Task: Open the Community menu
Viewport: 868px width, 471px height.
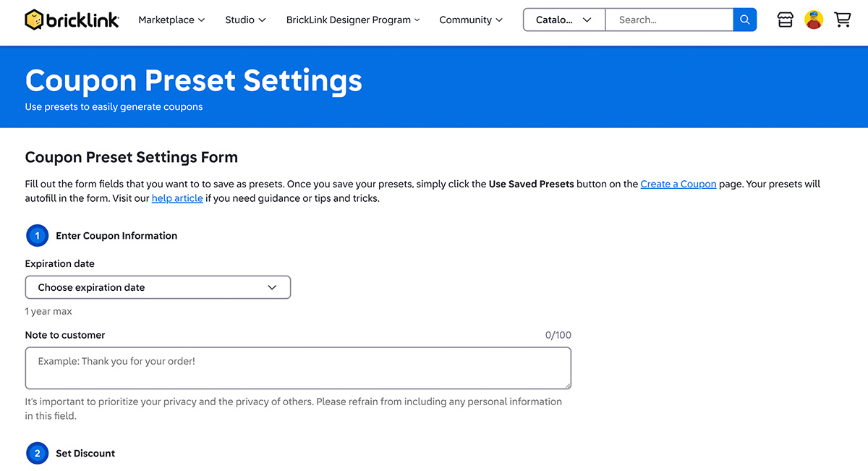Action: pyautogui.click(x=471, y=20)
